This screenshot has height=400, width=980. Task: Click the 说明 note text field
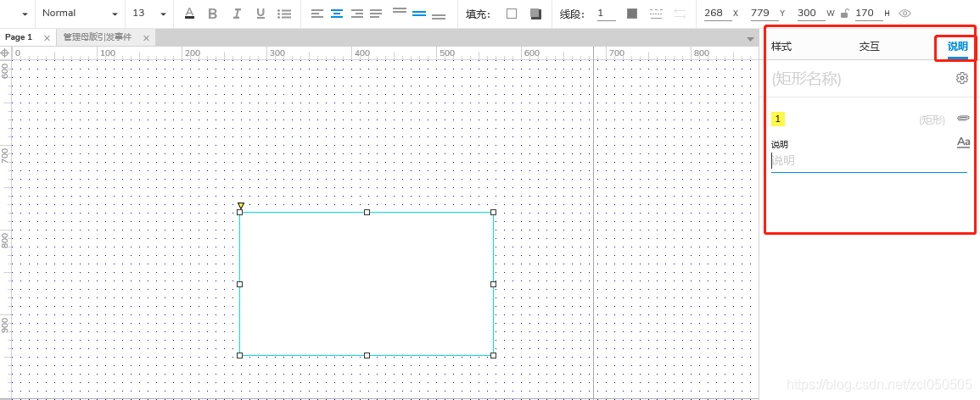(x=869, y=161)
